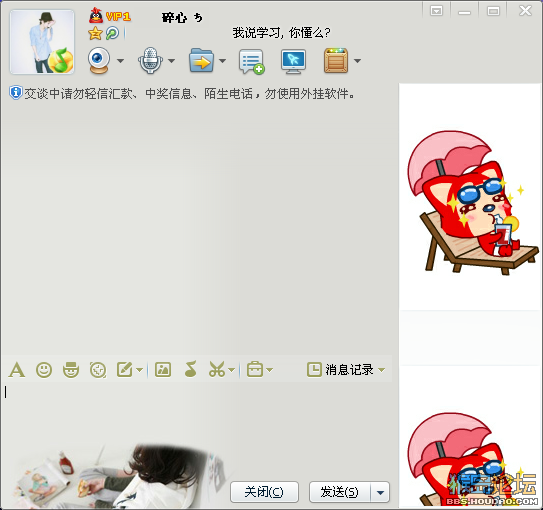Click the send file folder icon
The image size is (543, 510).
click(x=201, y=61)
